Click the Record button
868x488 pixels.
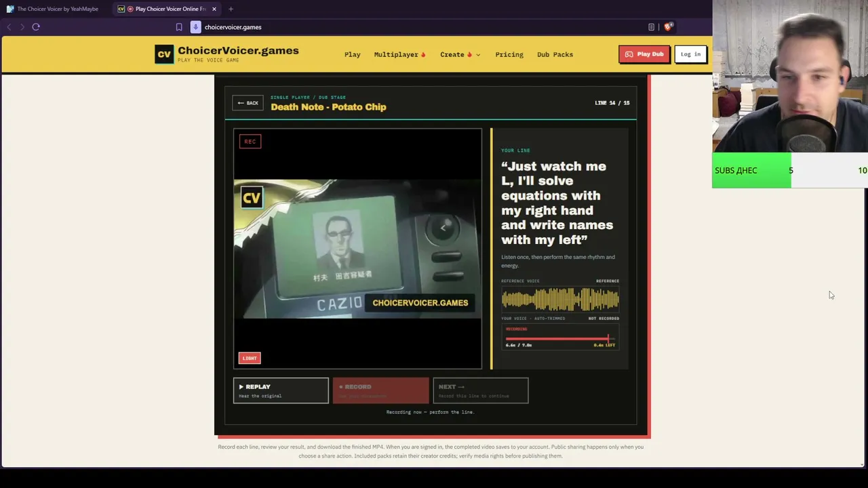coord(380,390)
